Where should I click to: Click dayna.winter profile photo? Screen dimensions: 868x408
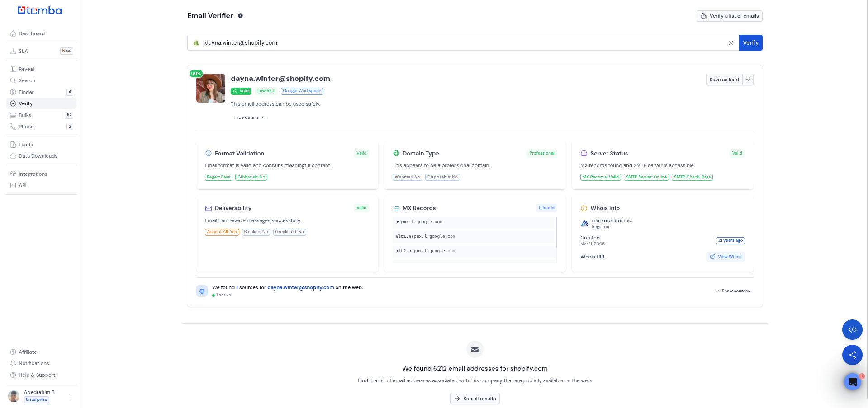tap(211, 88)
